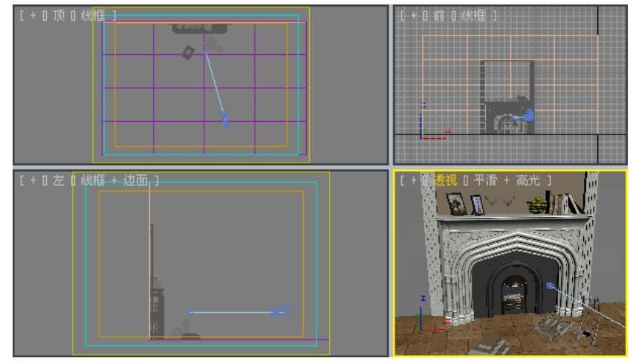Select the basket on the mantel shelf
Screen dimensions: 633x364
point(536,204)
